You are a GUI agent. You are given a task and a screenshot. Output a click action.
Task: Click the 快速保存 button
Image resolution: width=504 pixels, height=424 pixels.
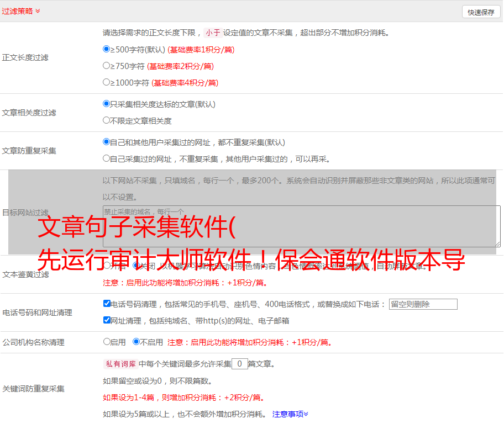pyautogui.click(x=481, y=12)
